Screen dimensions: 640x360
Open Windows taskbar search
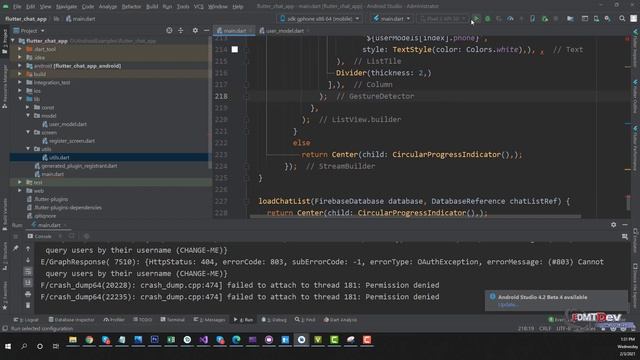pyautogui.click(x=24, y=347)
